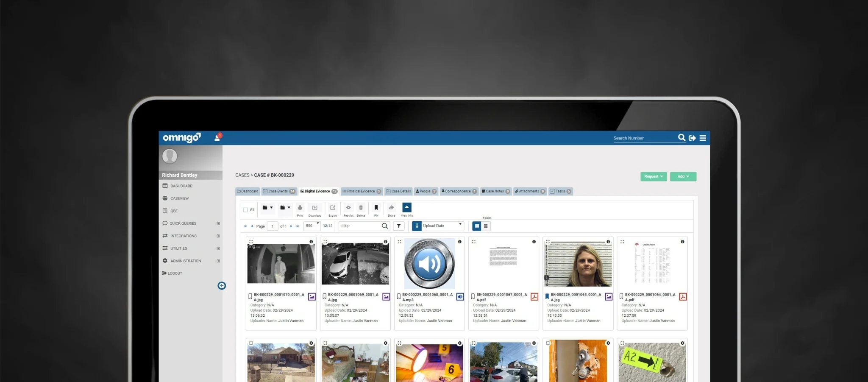The height and width of the screenshot is (382, 868).
Task: Show info for file 0001070 card
Action: (311, 242)
